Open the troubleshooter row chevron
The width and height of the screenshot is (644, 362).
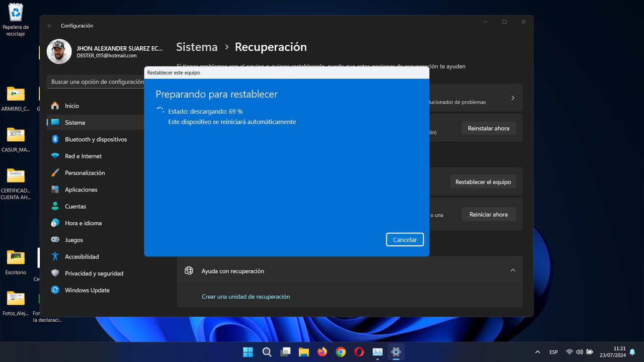click(x=513, y=98)
